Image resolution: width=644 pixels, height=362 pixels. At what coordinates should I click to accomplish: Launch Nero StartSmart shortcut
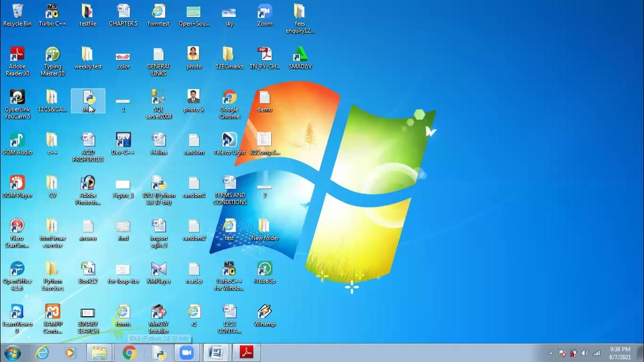click(17, 233)
